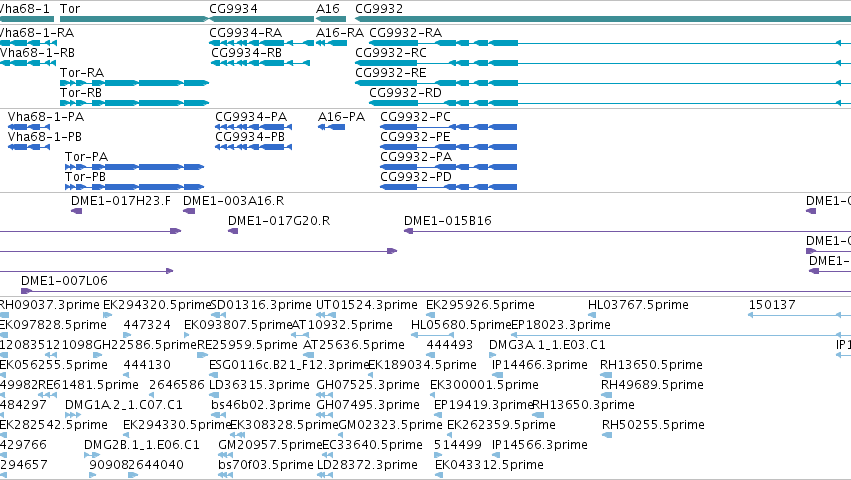
Task: Select the CG9932-RE transcript label
Action: pos(391,73)
